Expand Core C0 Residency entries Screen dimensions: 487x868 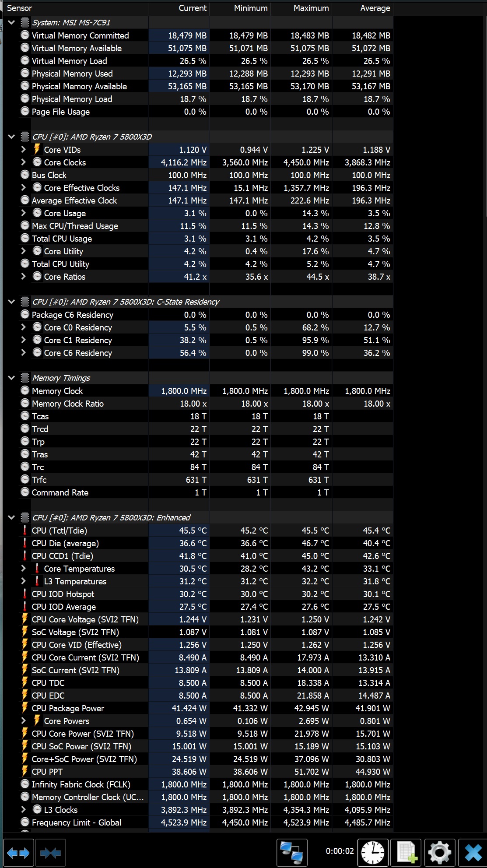[x=24, y=327]
